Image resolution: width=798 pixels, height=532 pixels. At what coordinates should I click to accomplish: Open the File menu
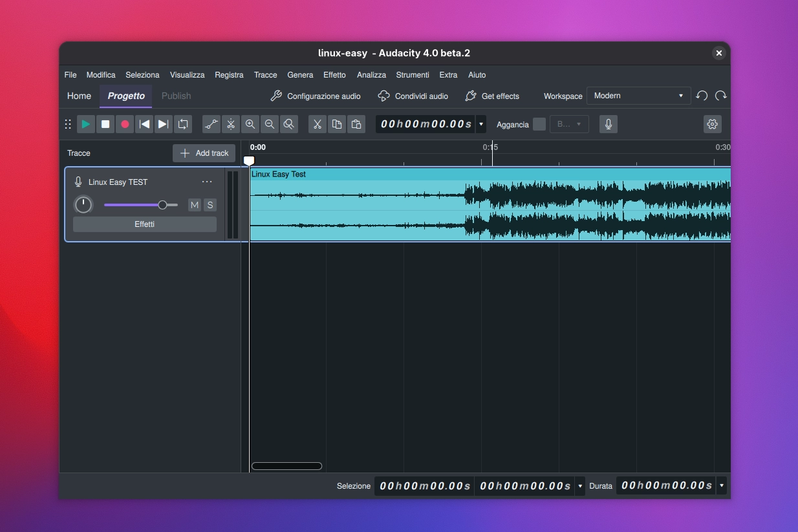70,75
